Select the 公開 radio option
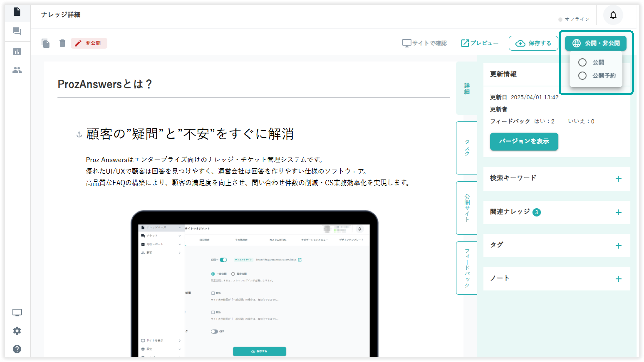The width and height of the screenshot is (644, 362). click(582, 62)
